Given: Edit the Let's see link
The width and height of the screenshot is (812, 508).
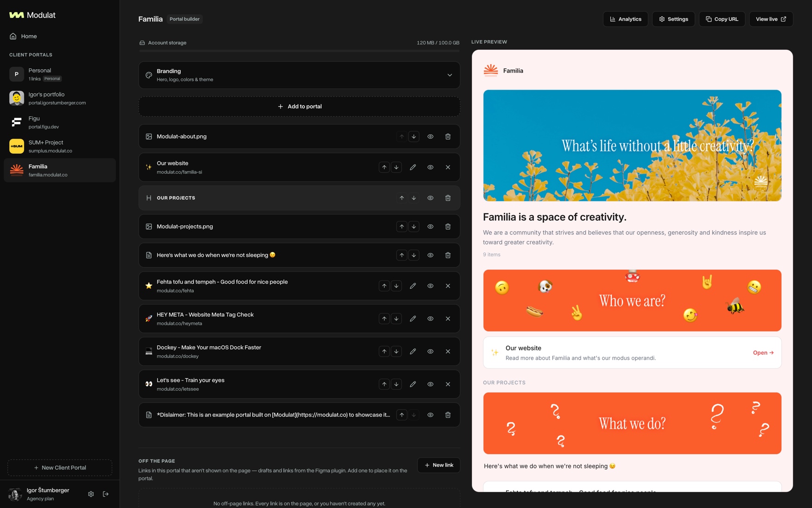Looking at the screenshot, I should point(413,384).
